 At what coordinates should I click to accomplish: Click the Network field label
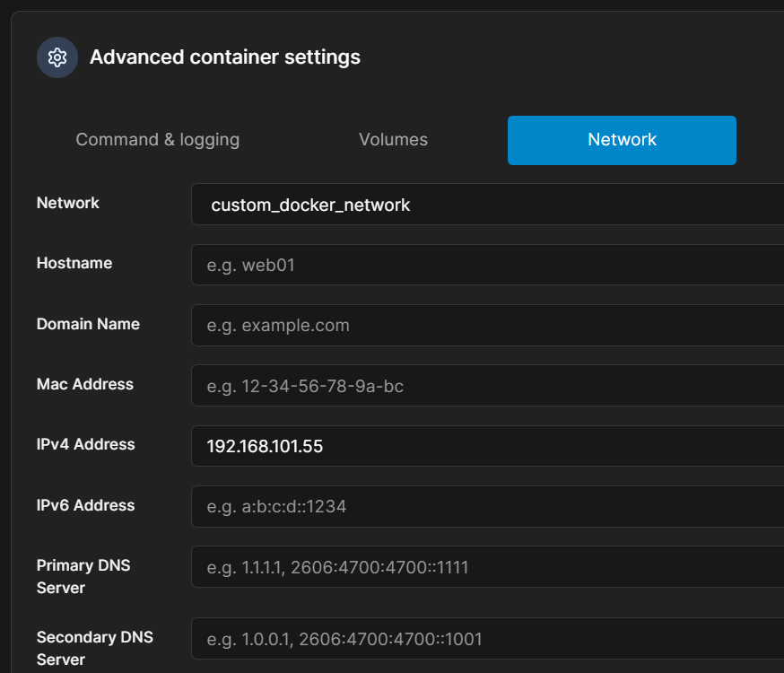(68, 203)
